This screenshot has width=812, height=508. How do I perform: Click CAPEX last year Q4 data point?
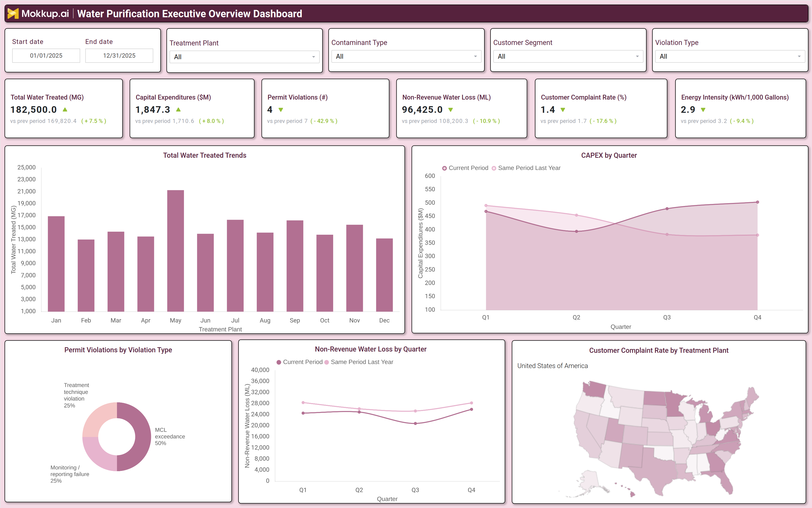(758, 235)
